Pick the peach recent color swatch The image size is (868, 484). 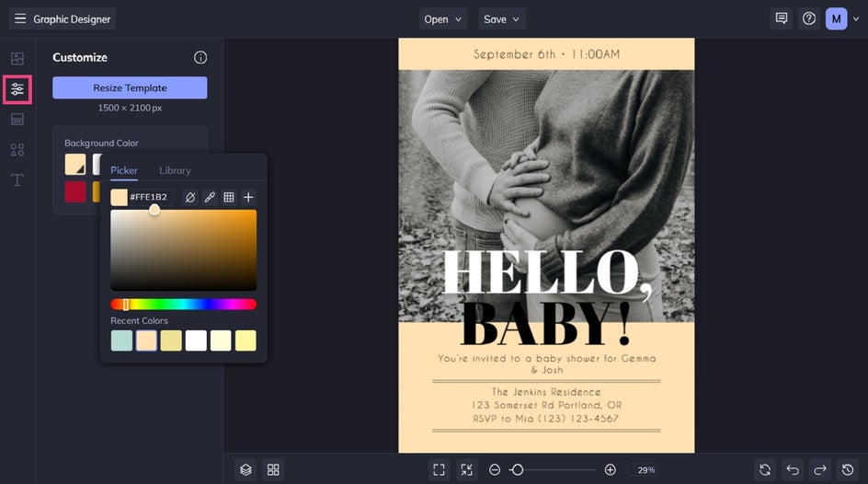tap(147, 340)
